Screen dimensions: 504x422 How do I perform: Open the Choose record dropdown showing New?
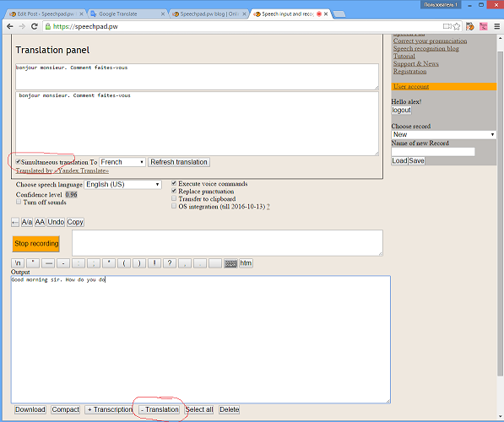(443, 135)
